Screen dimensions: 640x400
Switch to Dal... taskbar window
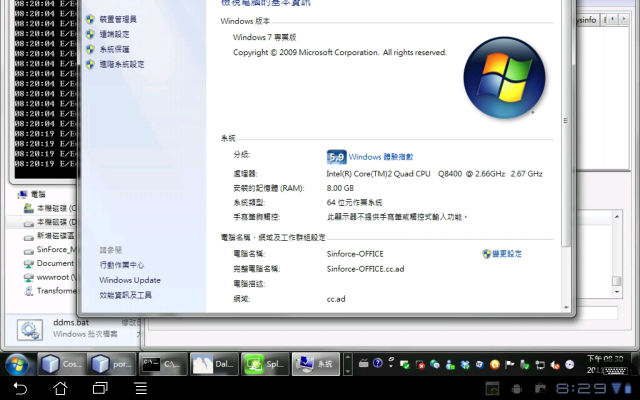[213, 364]
